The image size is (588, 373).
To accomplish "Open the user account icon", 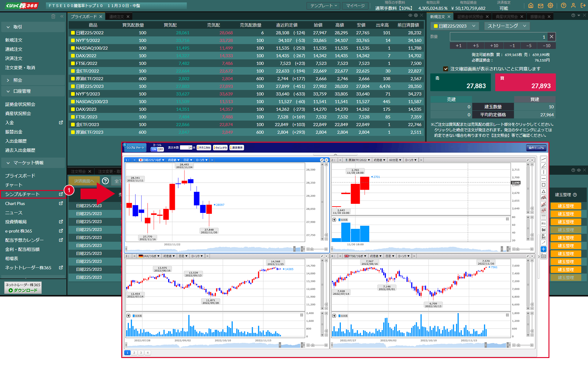I will (x=573, y=6).
